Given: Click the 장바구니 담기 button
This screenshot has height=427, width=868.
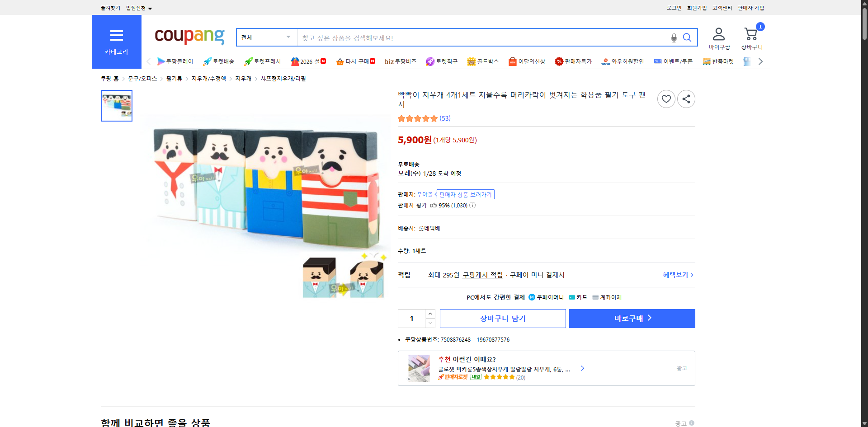Looking at the screenshot, I should [503, 318].
